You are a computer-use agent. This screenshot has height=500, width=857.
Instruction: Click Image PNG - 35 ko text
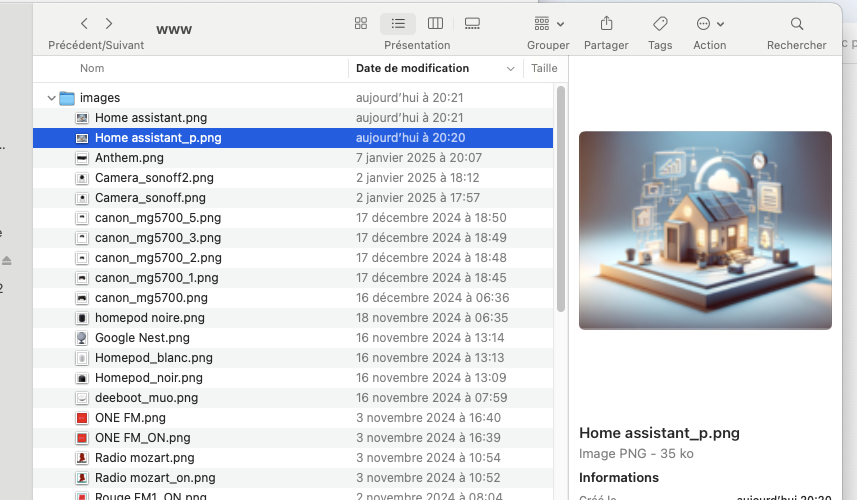pyautogui.click(x=636, y=454)
